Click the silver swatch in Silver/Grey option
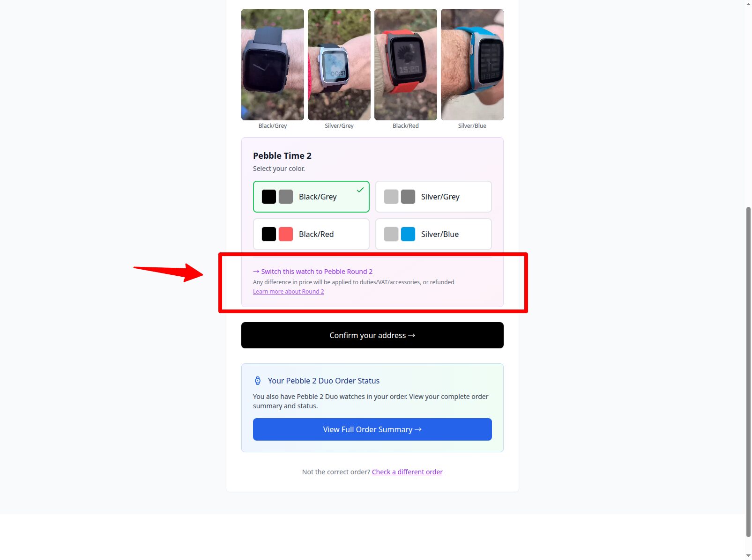Viewport: 752px width, 560px height. pyautogui.click(x=391, y=197)
